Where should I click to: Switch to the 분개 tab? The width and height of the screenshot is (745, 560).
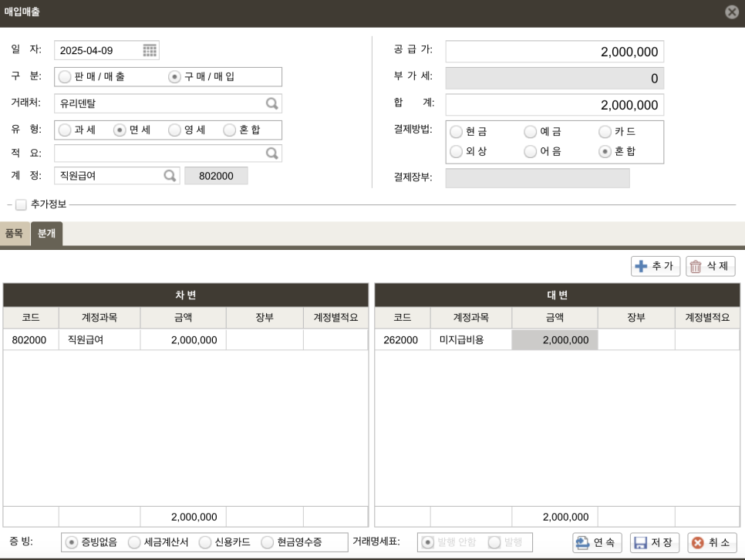click(46, 234)
